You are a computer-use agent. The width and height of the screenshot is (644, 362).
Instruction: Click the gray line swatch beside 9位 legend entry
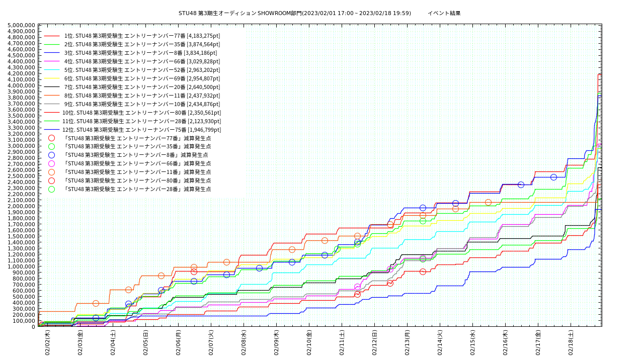coord(51,104)
